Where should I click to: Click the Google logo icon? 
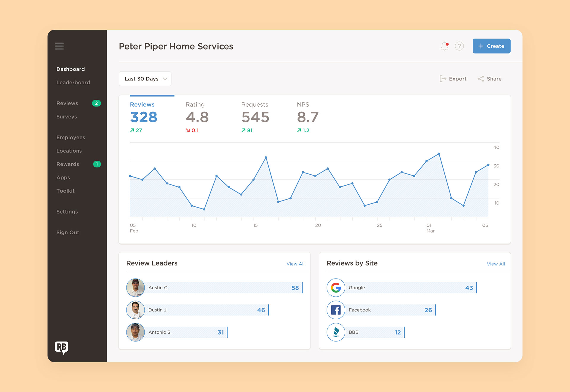(336, 287)
